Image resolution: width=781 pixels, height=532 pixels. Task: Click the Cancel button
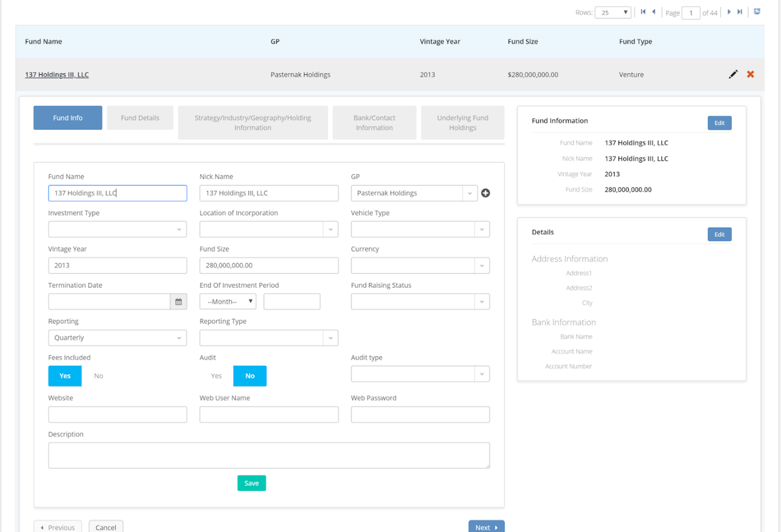click(x=106, y=527)
